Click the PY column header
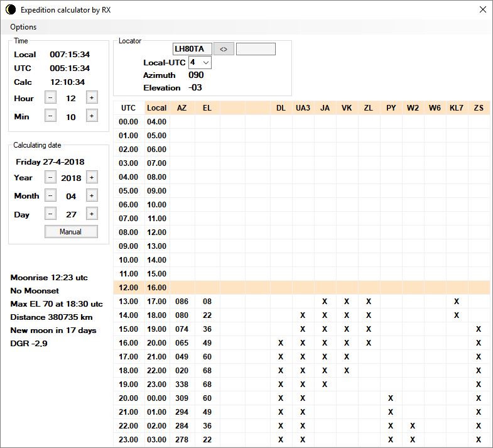493x448 pixels. click(391, 108)
